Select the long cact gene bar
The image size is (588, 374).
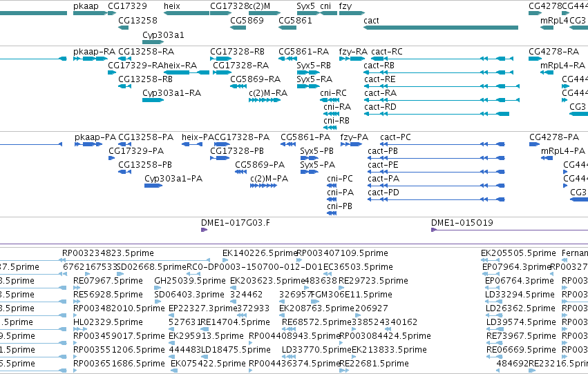tap(441, 28)
